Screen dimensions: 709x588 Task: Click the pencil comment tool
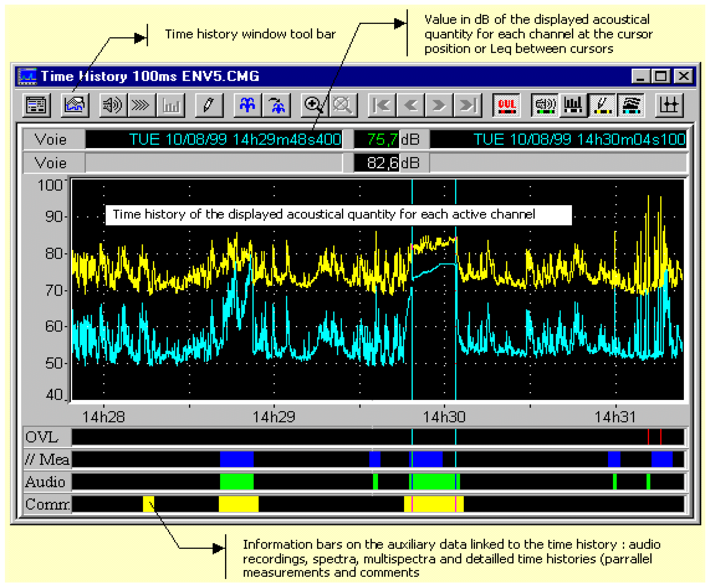tap(209, 105)
